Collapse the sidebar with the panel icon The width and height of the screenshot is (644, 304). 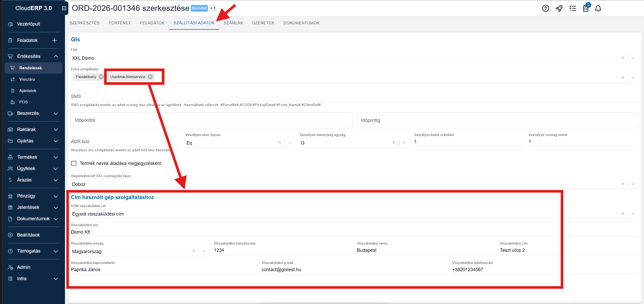(64, 8)
